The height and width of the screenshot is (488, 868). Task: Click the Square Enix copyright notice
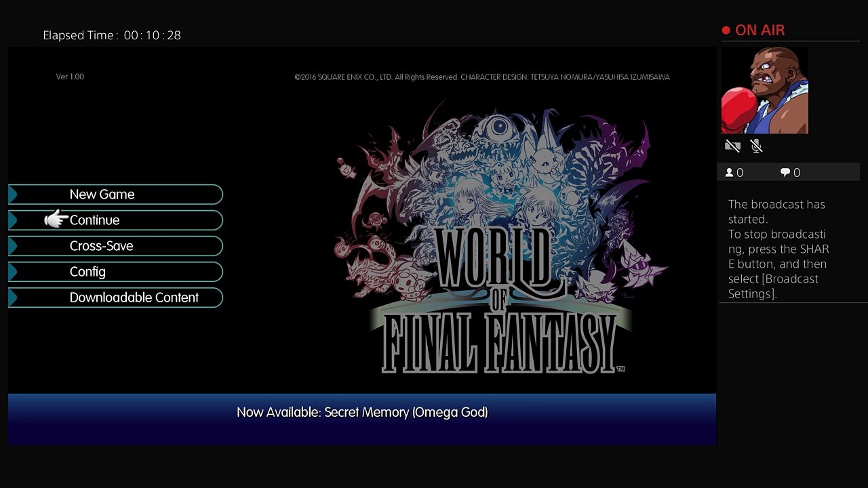[x=482, y=77]
